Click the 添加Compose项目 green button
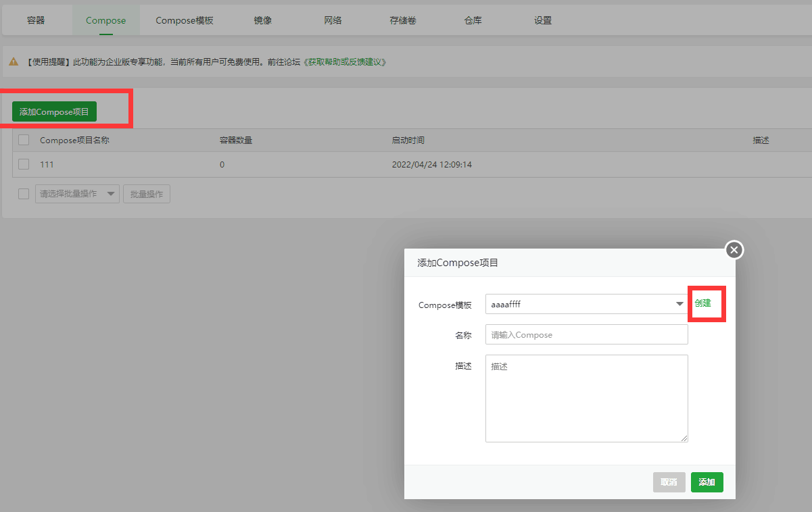This screenshot has width=812, height=512. [x=54, y=111]
